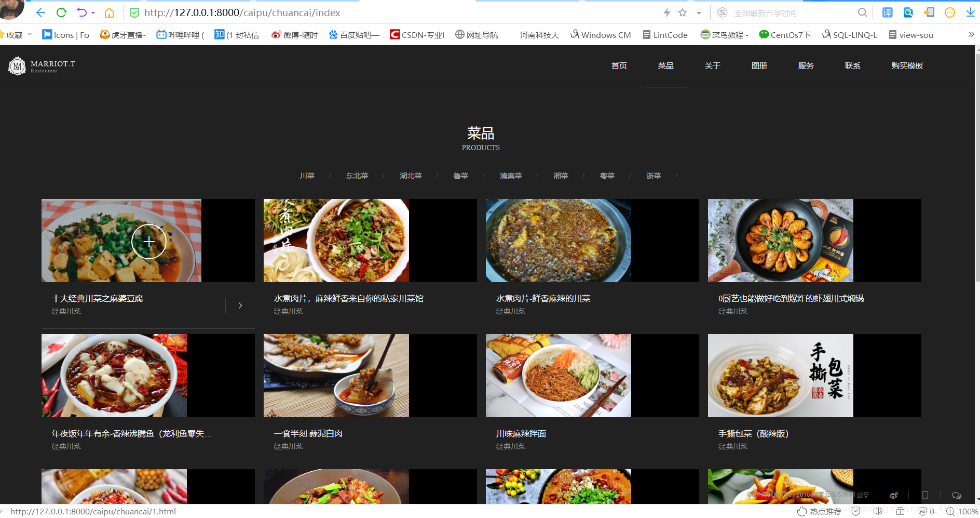Filter dishes by 东北菜 category

coord(357,176)
